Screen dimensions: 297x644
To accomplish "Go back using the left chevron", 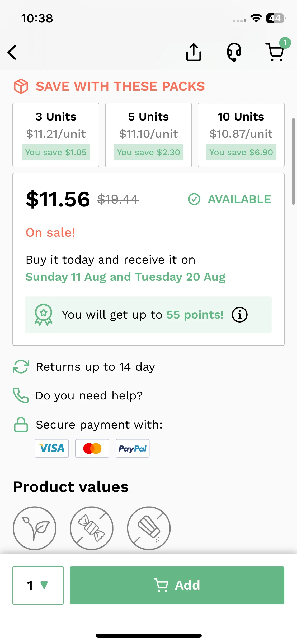I will pyautogui.click(x=12, y=52).
